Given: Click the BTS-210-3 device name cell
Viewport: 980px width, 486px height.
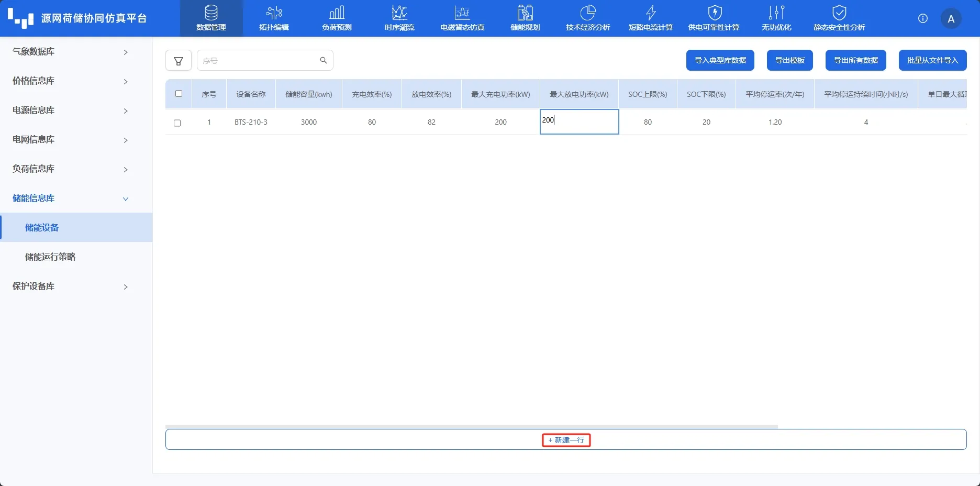Looking at the screenshot, I should point(251,122).
